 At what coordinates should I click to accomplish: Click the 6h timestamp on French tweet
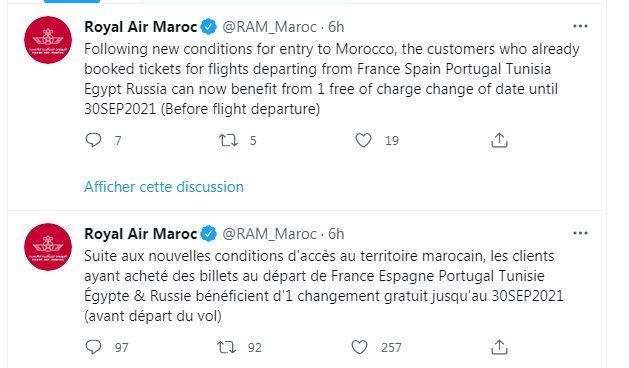coord(336,234)
